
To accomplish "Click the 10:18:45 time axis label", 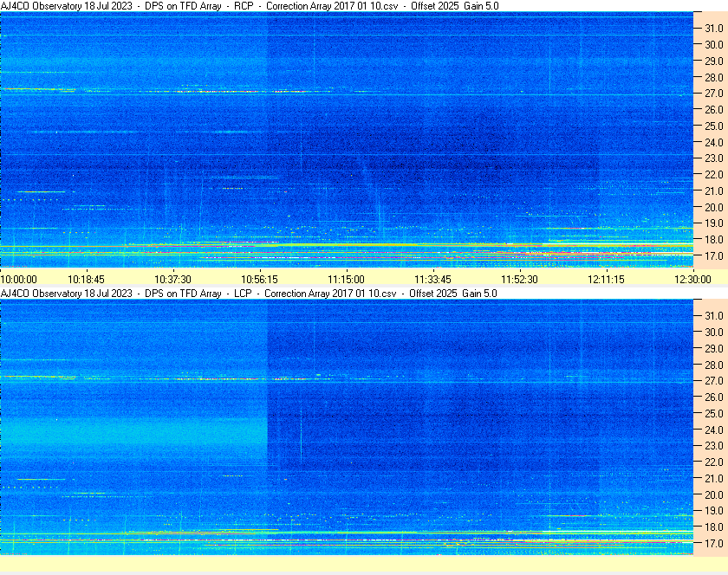I will point(87,280).
